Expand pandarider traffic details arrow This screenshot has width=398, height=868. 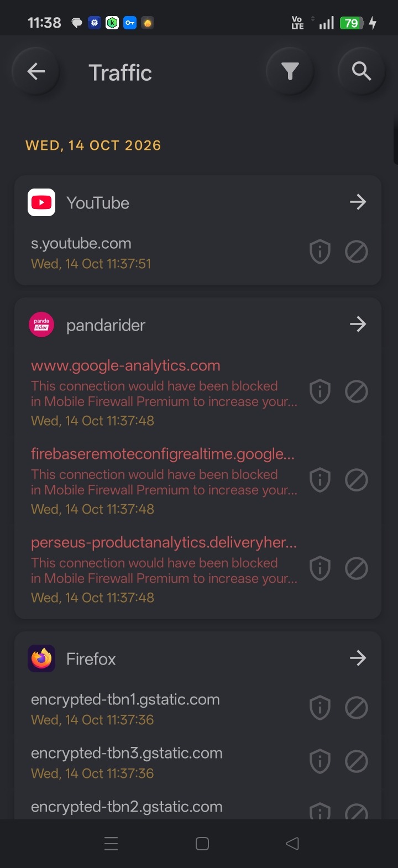(358, 324)
